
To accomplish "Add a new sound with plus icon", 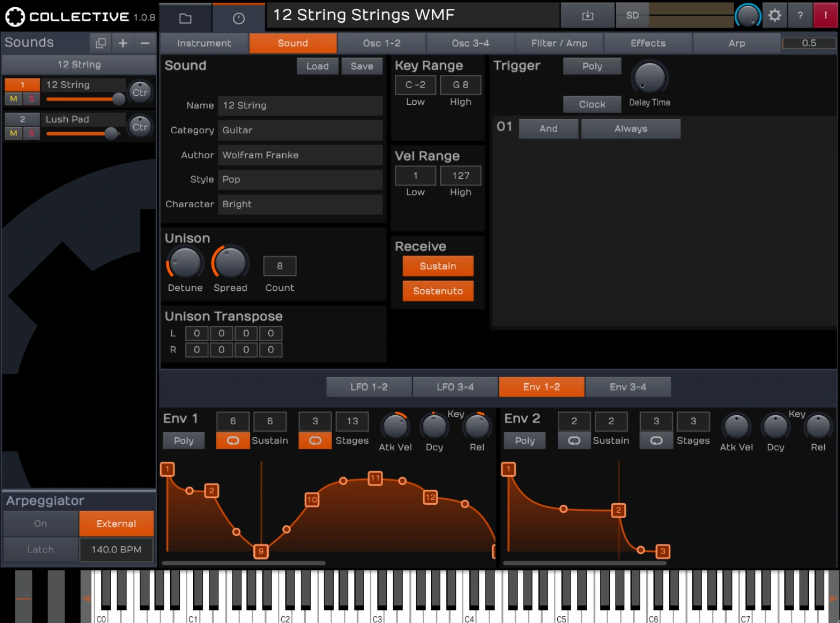I will (x=123, y=43).
